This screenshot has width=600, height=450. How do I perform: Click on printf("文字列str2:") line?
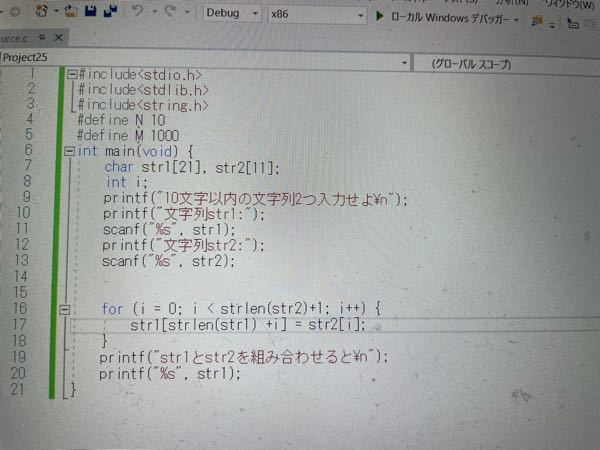tap(183, 246)
